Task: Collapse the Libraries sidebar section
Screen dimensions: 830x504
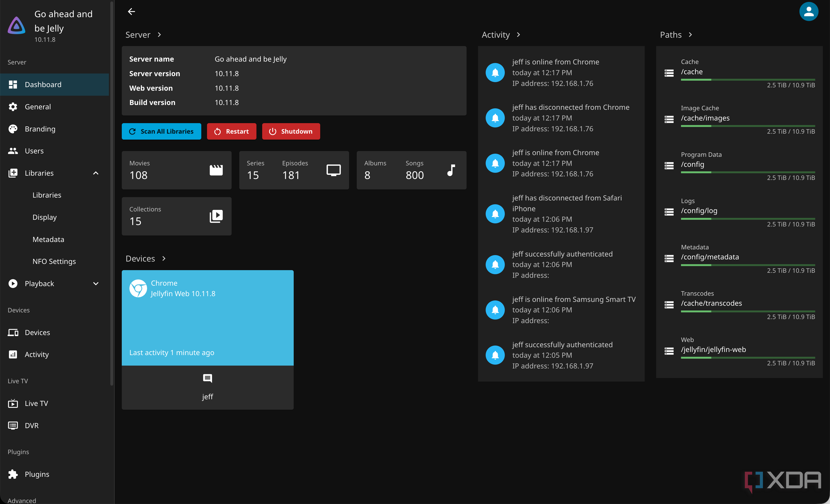Action: coord(96,173)
